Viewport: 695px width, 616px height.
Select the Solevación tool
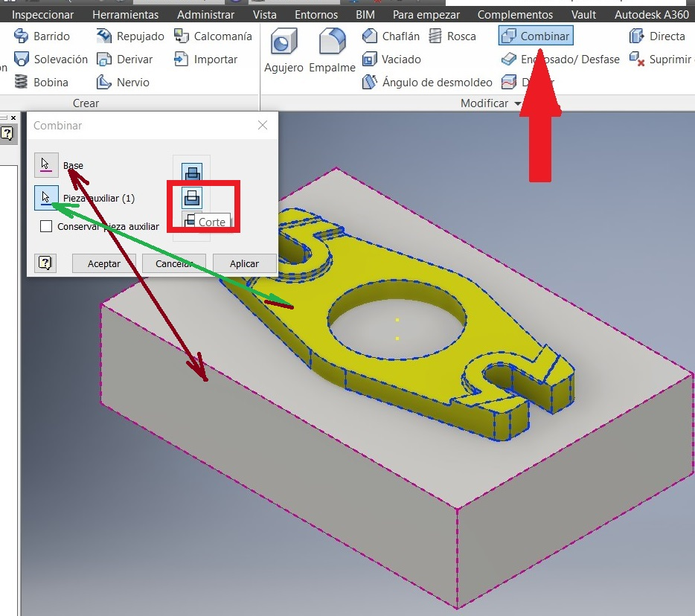[x=51, y=59]
